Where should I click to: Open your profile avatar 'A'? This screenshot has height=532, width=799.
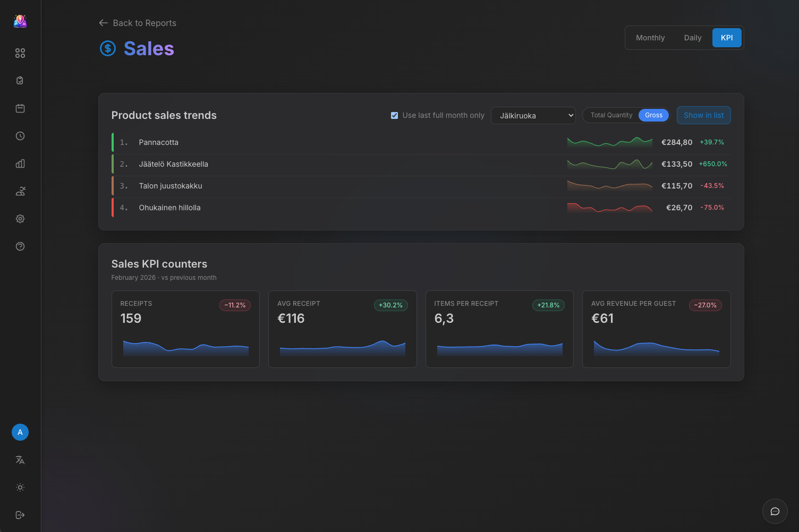[20, 432]
